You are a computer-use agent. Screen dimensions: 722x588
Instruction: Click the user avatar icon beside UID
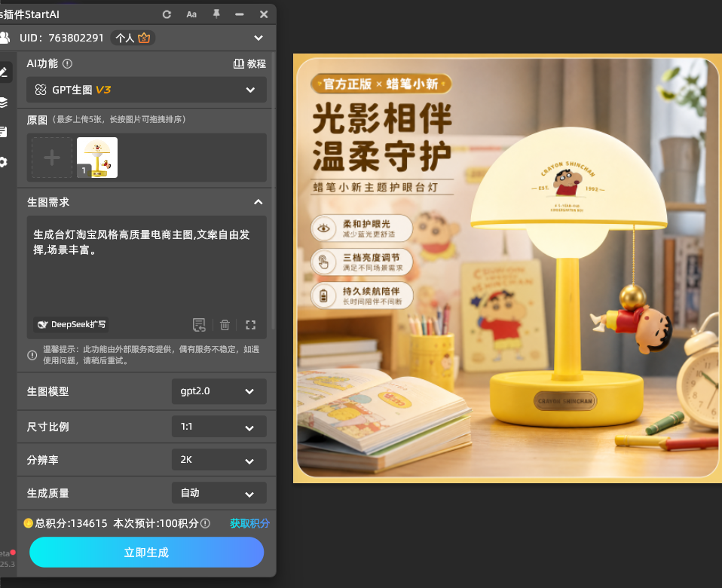coord(5,38)
